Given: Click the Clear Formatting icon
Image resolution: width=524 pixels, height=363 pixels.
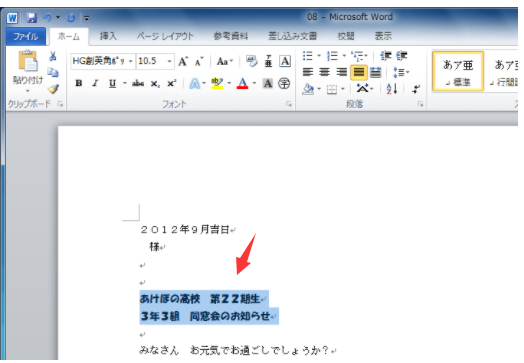Looking at the screenshot, I should pyautogui.click(x=251, y=61).
